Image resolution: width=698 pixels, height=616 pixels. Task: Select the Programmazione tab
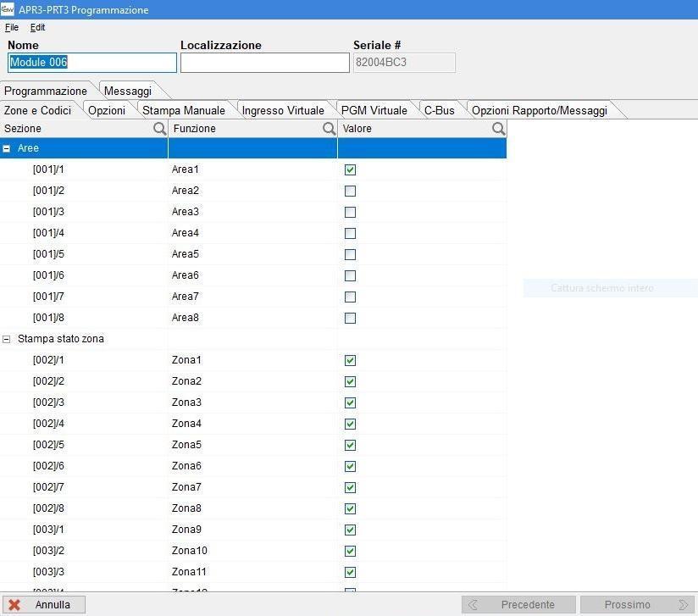point(46,91)
